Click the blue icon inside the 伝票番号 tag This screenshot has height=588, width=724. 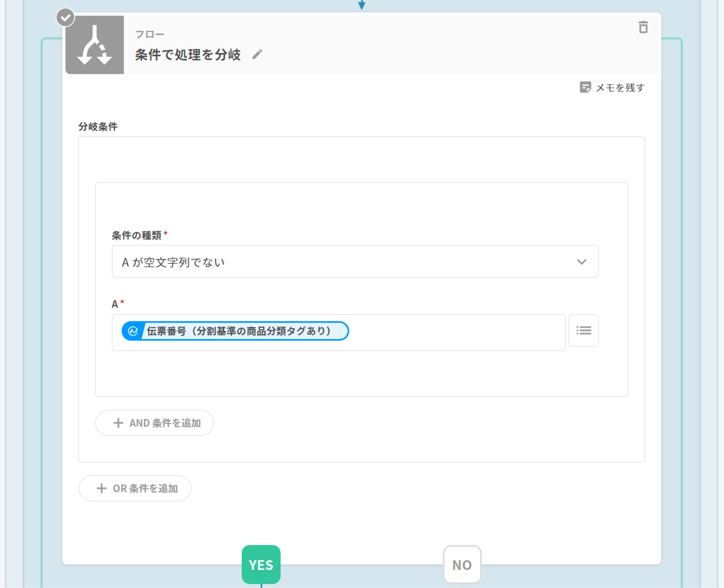(x=133, y=331)
